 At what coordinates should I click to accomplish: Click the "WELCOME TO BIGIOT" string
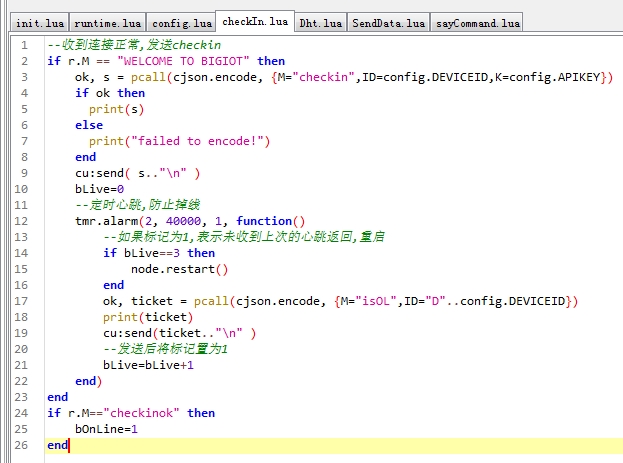point(184,61)
